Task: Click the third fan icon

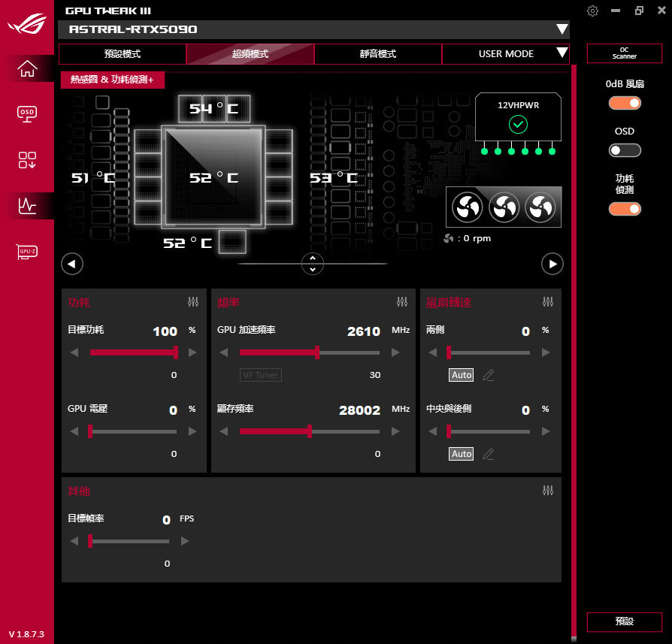Action: (540, 207)
